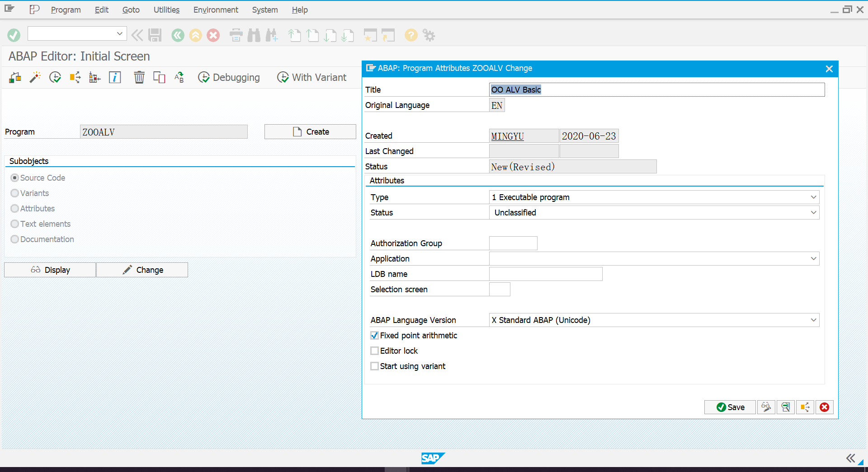868x472 pixels.
Task: Click the green Back arrow icon
Action: 178,35
